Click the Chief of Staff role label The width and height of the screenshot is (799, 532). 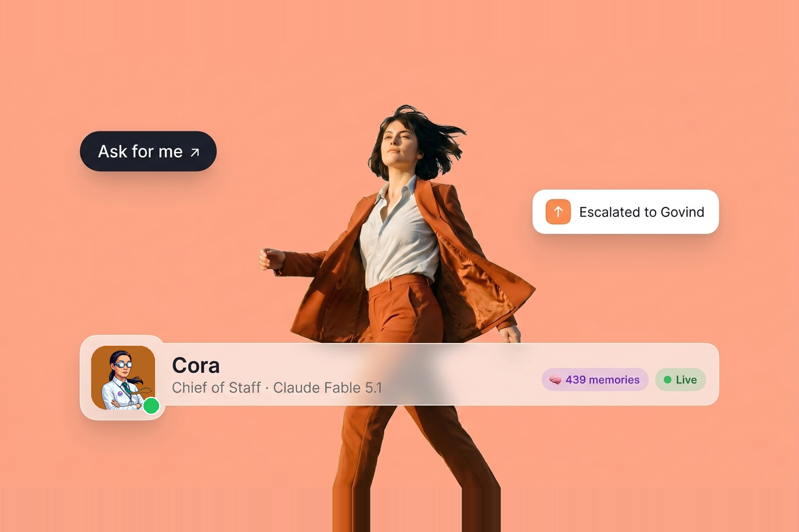[x=216, y=388]
